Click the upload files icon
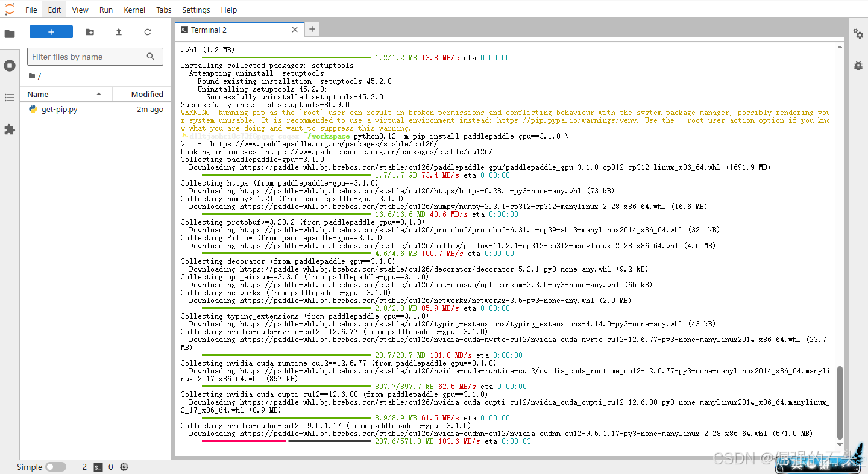The height and width of the screenshot is (474, 868). [x=119, y=32]
